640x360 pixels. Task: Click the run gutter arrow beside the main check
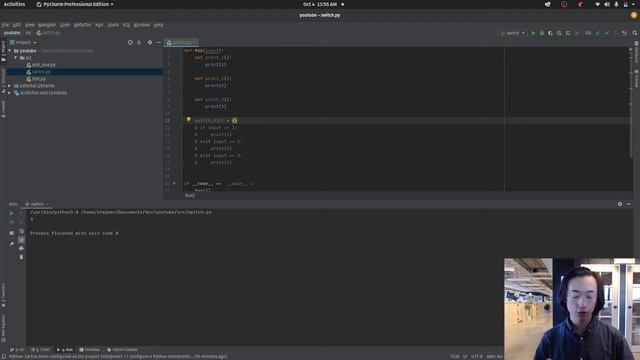[174, 184]
